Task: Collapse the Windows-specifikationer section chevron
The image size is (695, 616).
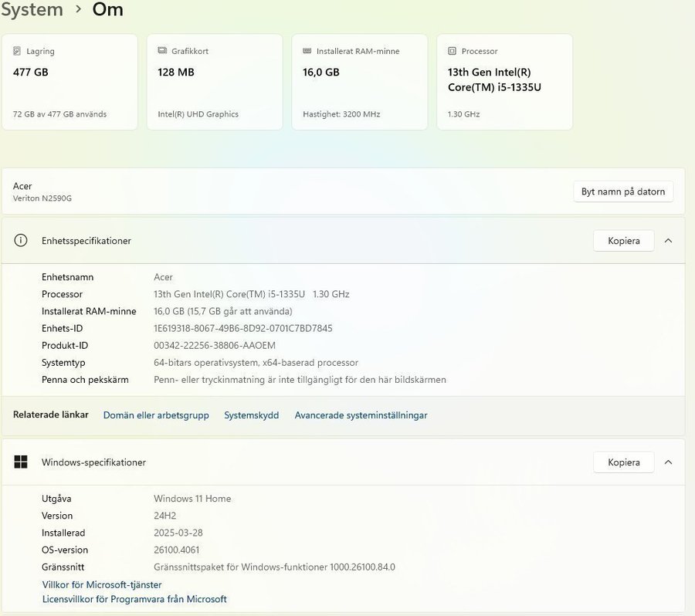Action: point(669,462)
